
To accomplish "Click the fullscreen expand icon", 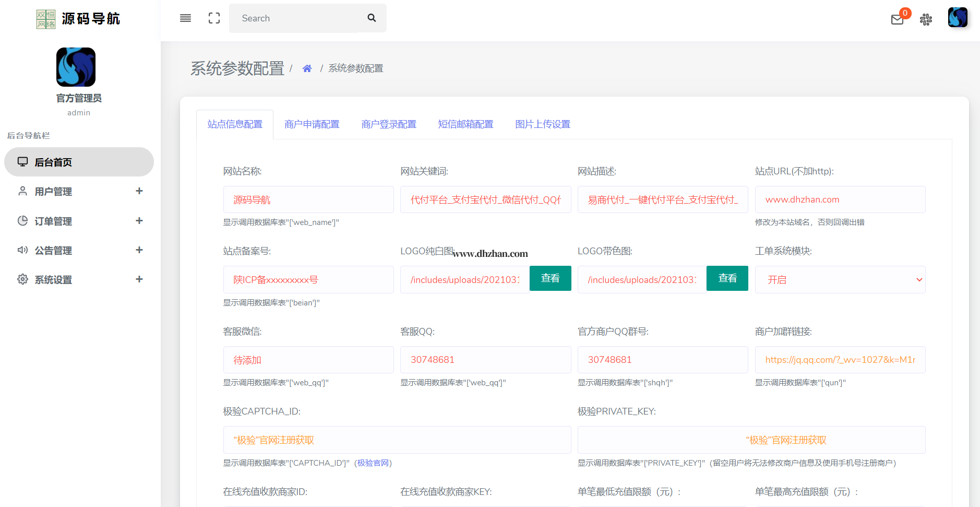I will (x=214, y=18).
